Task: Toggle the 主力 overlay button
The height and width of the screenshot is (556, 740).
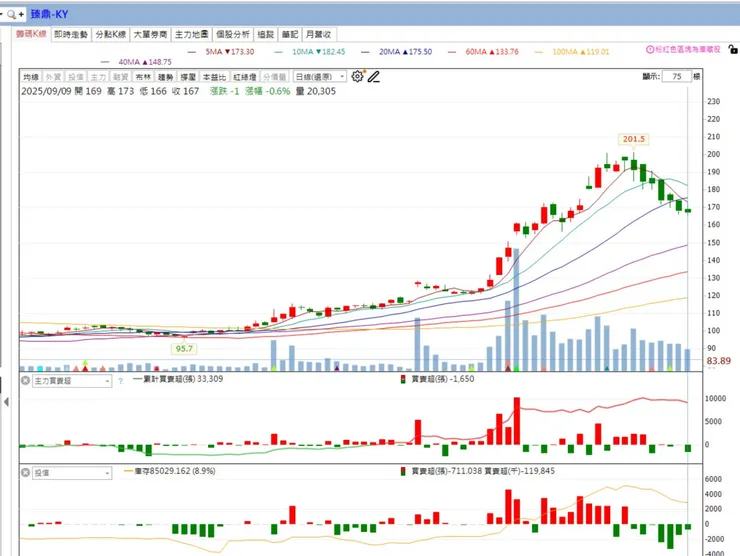Action: tap(98, 77)
